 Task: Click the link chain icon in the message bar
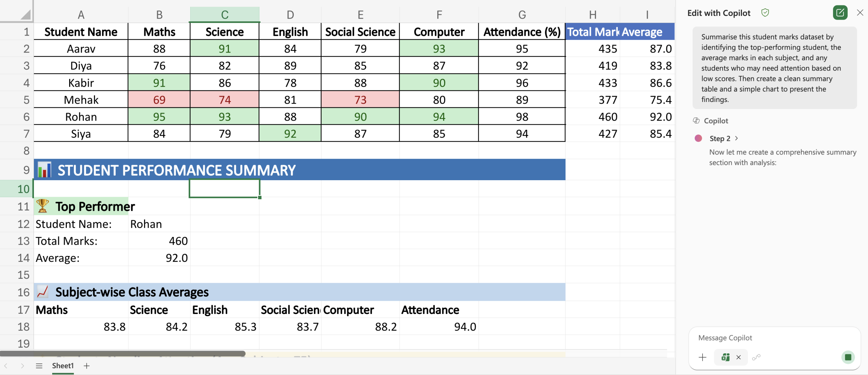tap(757, 357)
